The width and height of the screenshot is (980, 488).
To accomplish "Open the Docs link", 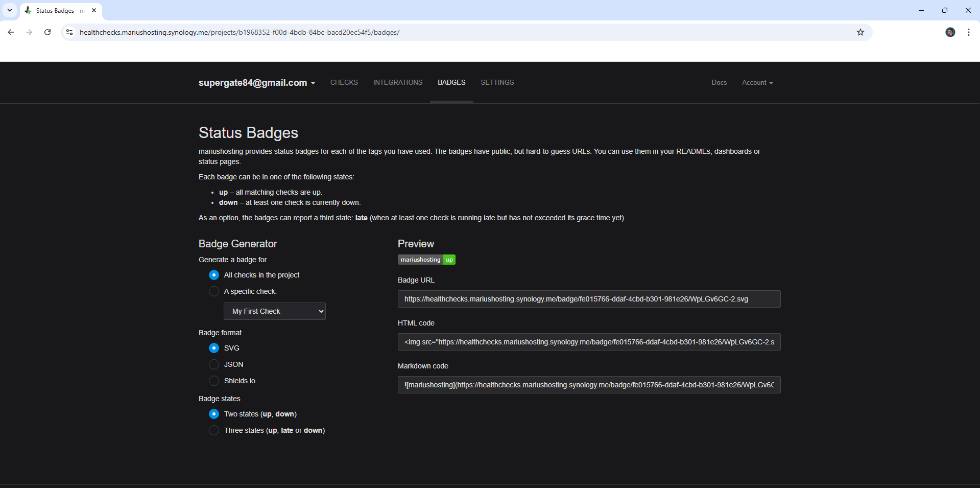I will click(719, 83).
